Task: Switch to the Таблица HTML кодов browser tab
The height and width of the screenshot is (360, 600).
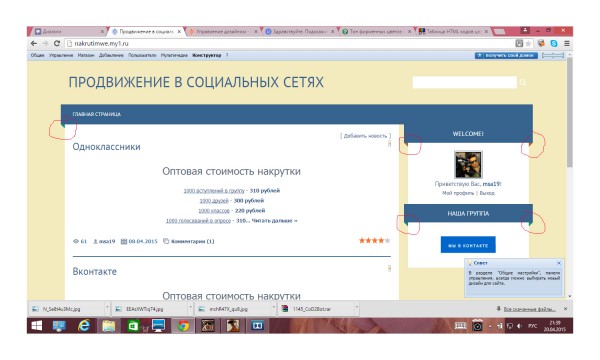Action: pyautogui.click(x=453, y=31)
